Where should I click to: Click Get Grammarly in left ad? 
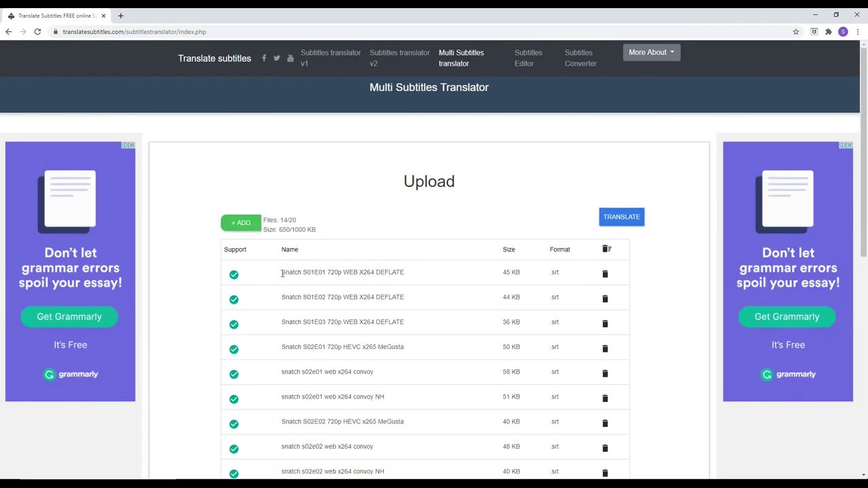click(69, 317)
